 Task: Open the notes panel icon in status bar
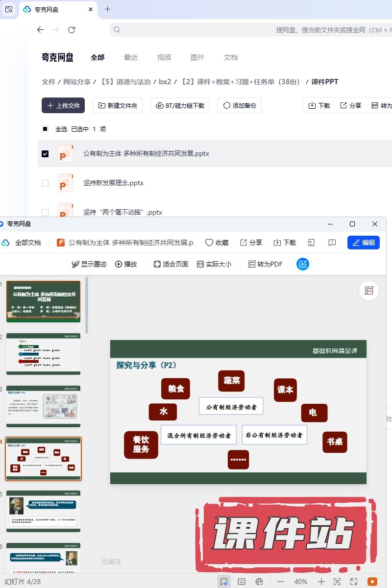pos(242,582)
